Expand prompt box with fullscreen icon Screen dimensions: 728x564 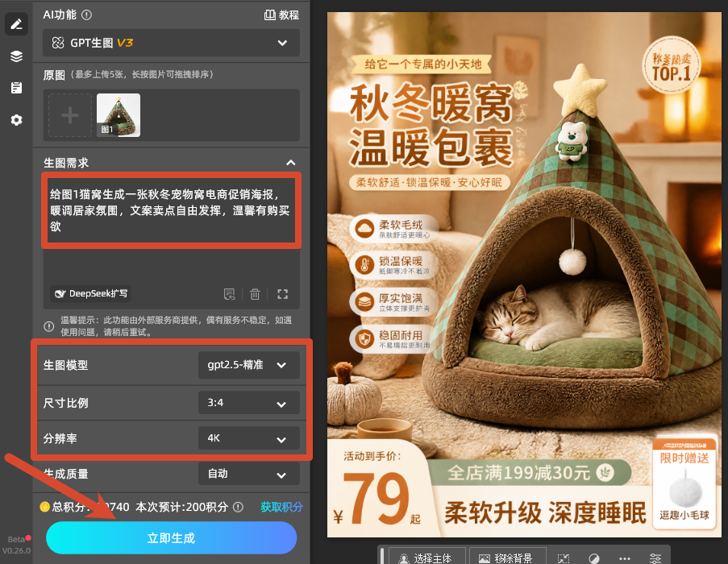[282, 294]
